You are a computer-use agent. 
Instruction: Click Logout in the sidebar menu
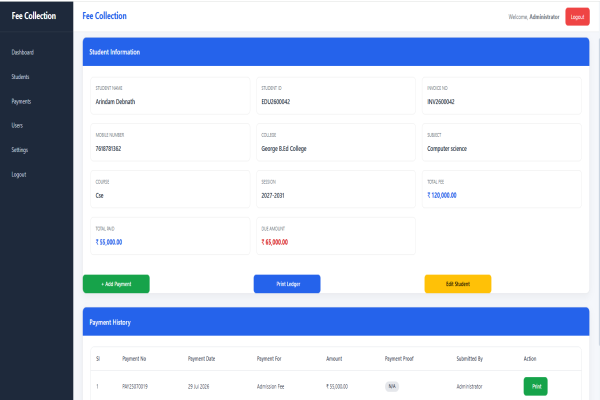click(x=19, y=175)
